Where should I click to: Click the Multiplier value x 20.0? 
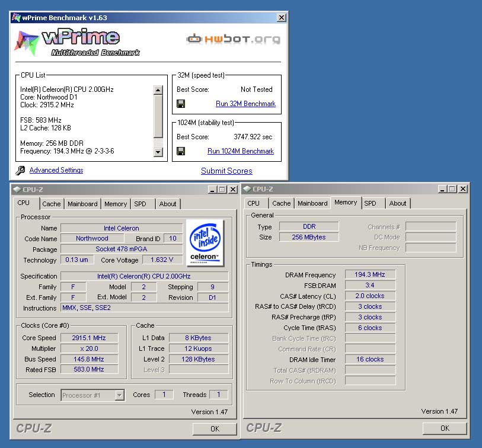89,348
